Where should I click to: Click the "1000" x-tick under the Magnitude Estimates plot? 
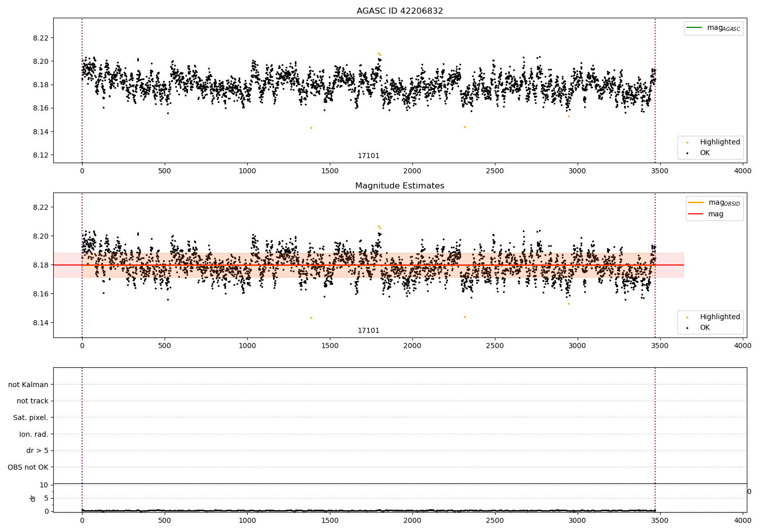(x=247, y=346)
